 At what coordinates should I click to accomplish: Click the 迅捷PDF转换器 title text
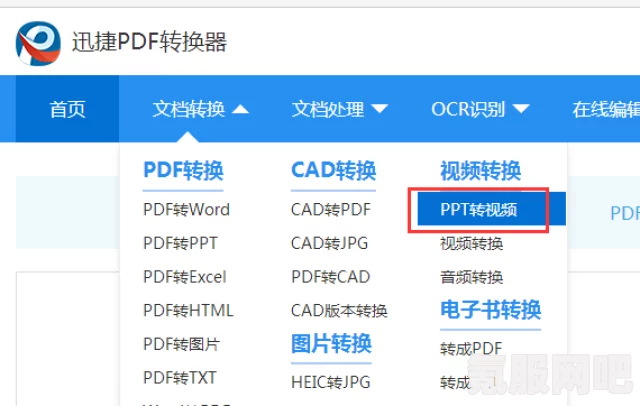(x=149, y=42)
